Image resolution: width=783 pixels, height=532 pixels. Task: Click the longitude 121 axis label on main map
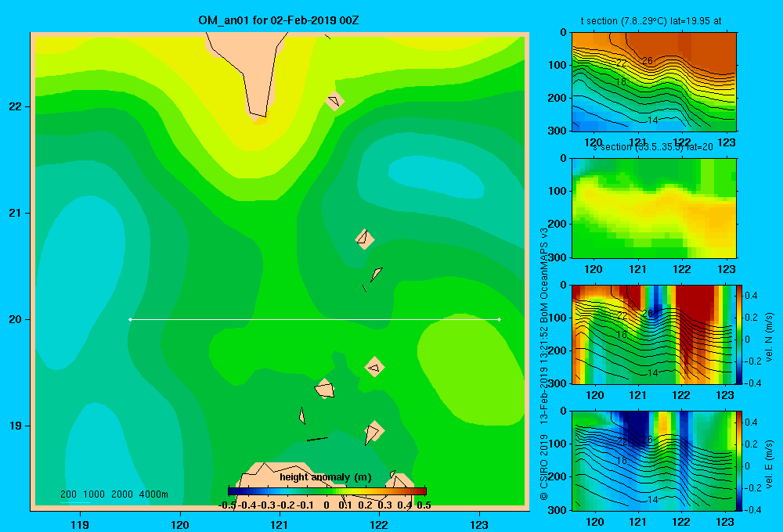click(280, 524)
